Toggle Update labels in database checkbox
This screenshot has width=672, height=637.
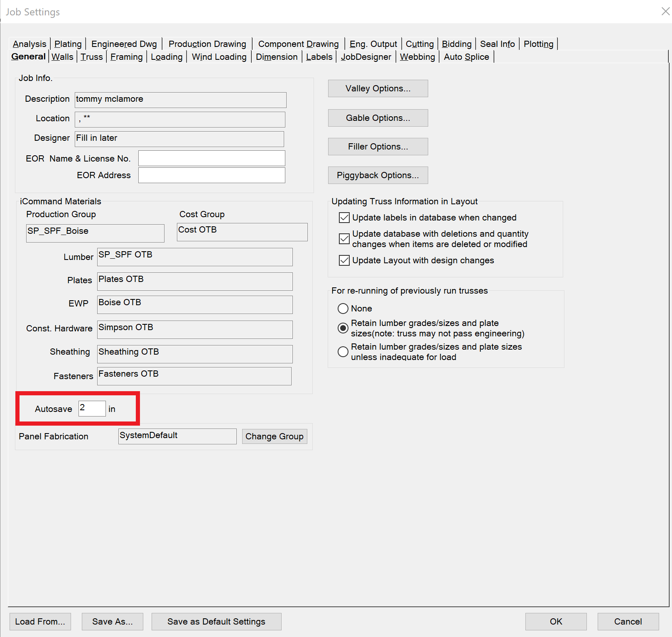coord(344,218)
